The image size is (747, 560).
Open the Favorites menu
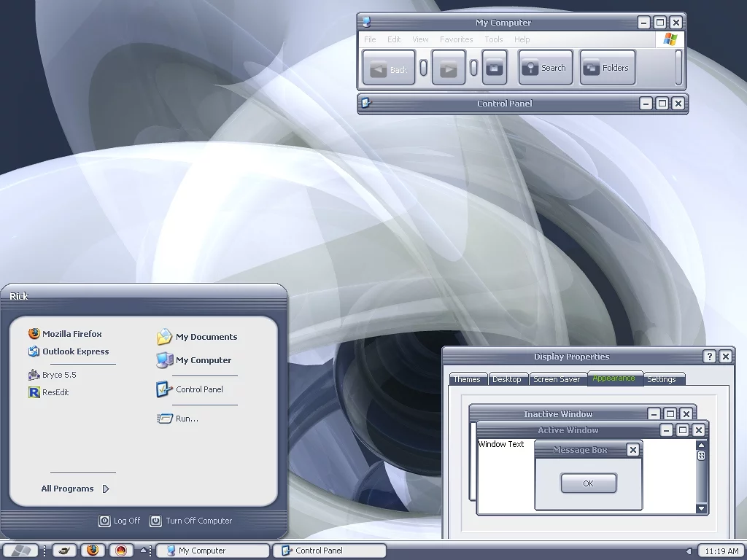point(456,39)
